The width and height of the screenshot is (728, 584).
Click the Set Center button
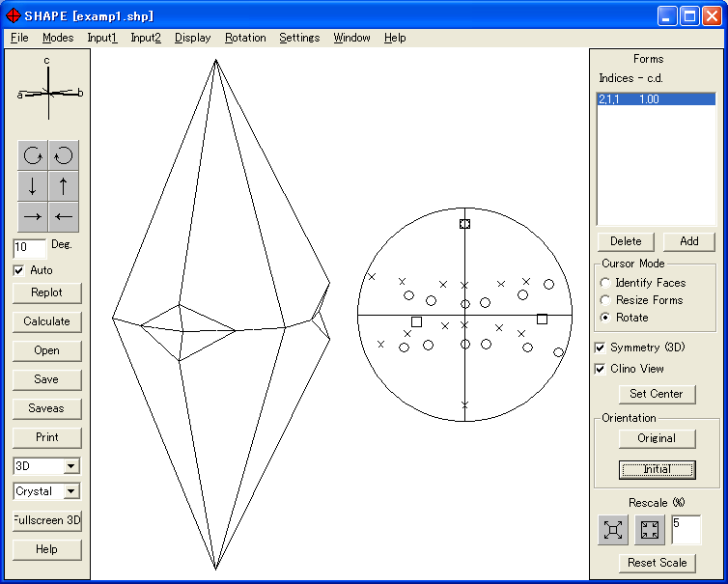coord(657,394)
